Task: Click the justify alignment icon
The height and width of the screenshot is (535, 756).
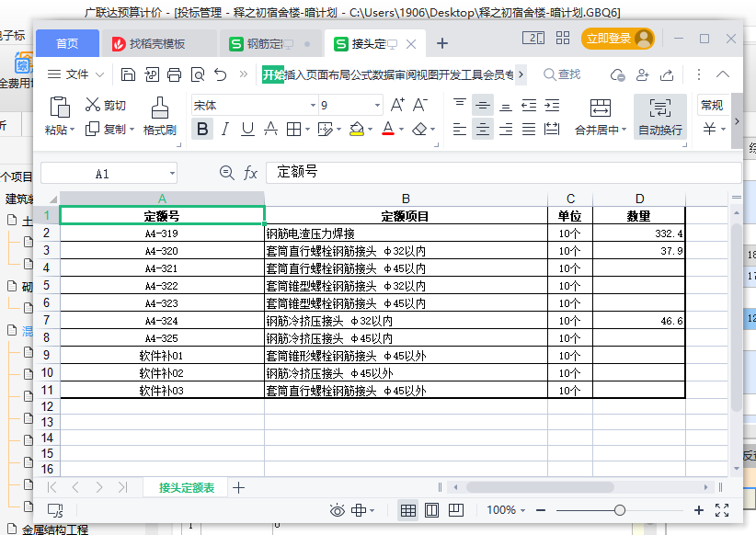Action: click(529, 130)
